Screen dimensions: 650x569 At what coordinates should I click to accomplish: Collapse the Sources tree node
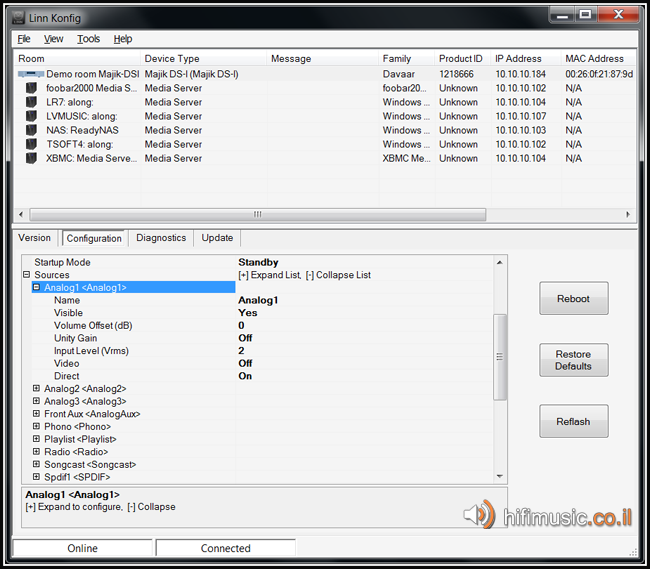click(27, 274)
